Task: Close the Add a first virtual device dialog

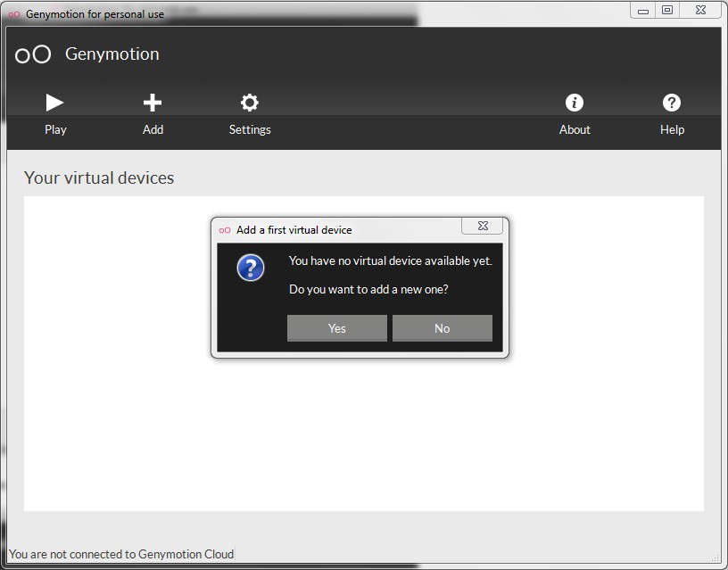Action: [483, 226]
